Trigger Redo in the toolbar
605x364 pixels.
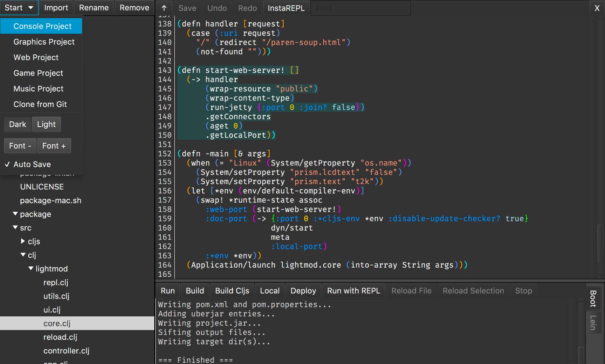(247, 8)
